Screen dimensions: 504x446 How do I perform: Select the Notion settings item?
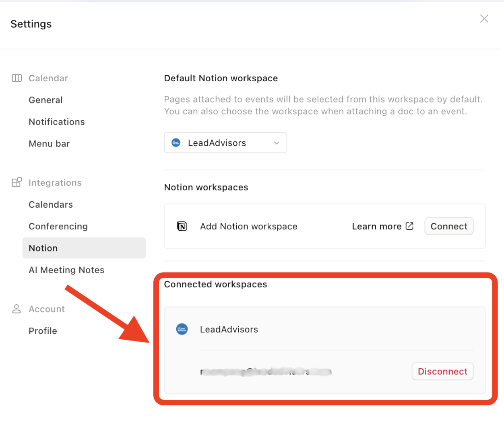pos(84,248)
